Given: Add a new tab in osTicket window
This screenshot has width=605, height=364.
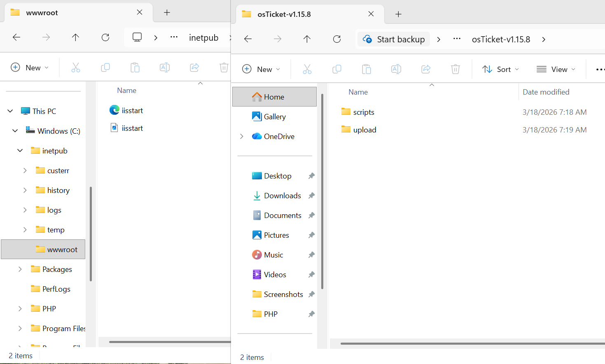Looking at the screenshot, I should pos(398,14).
